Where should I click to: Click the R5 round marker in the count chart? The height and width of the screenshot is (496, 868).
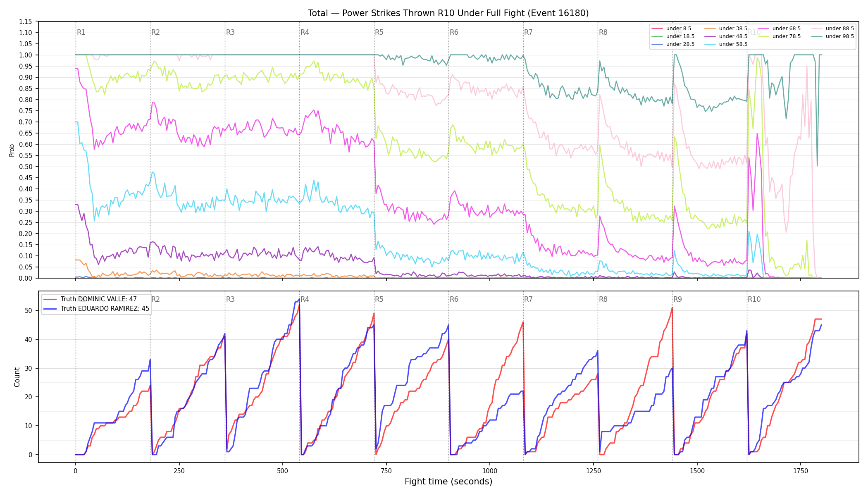pos(379,299)
